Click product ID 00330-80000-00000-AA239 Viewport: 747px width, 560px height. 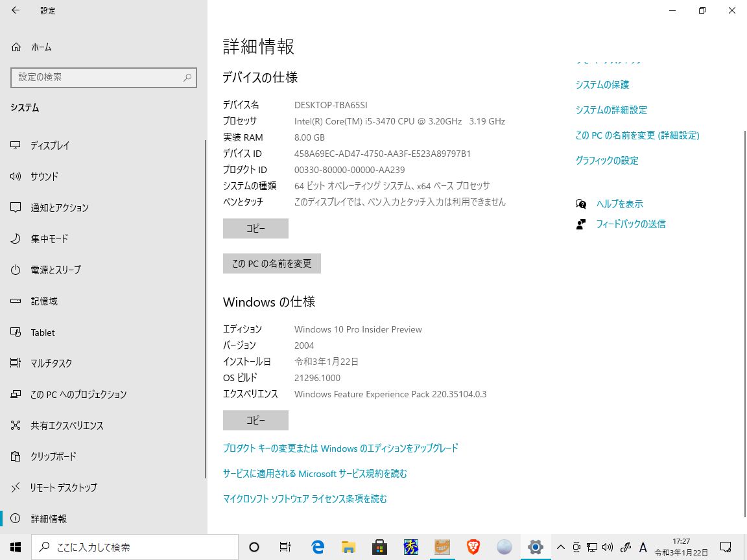coord(350,170)
